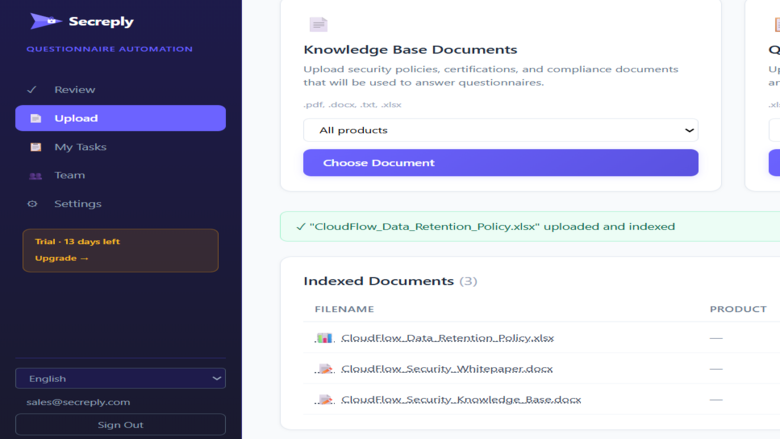The image size is (780, 439).
Task: Click the spreadsheet icon beside Data_Retention_Policy.xlsx
Action: pos(324,338)
